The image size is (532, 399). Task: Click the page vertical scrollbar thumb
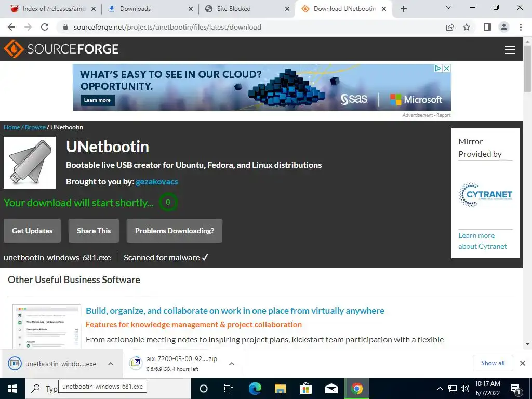527,68
